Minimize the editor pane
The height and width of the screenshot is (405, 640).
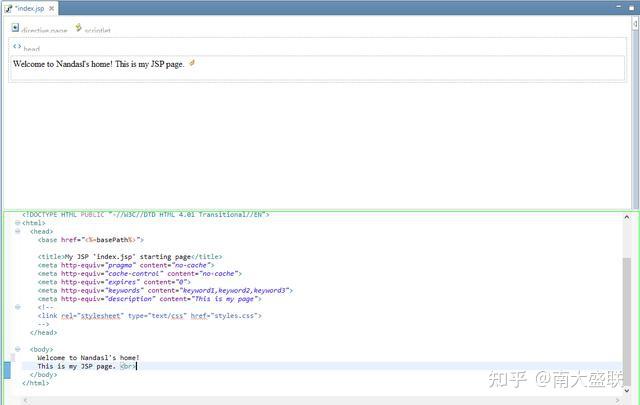619,6
